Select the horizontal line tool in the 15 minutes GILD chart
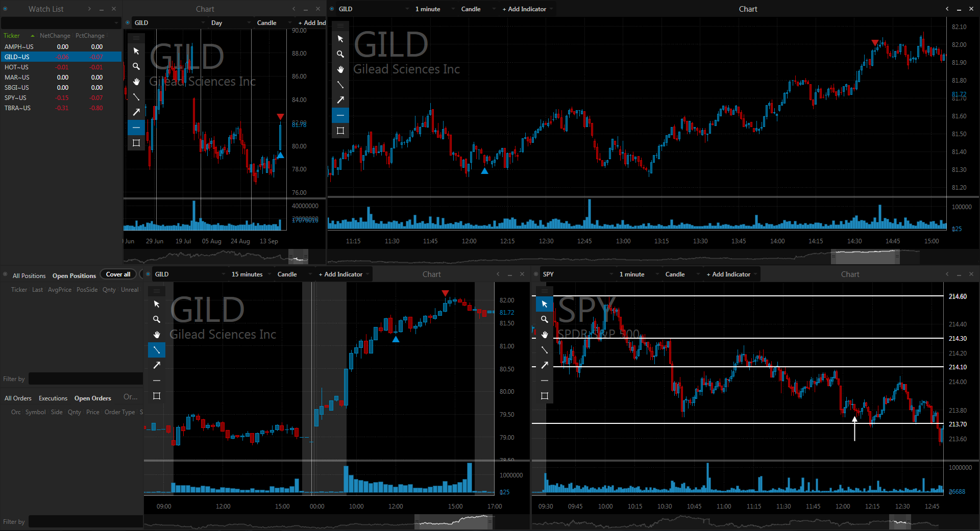Viewport: 980px width, 531px height. coord(157,381)
